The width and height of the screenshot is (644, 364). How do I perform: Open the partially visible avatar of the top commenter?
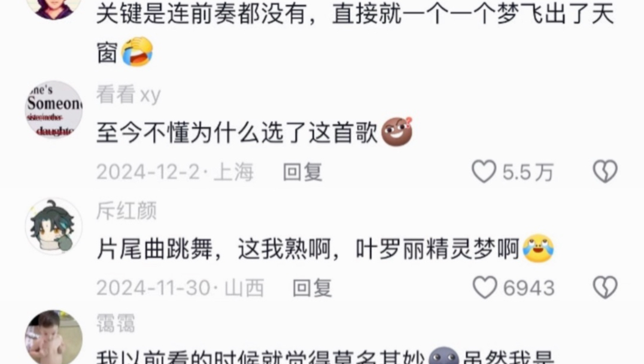(54, 9)
